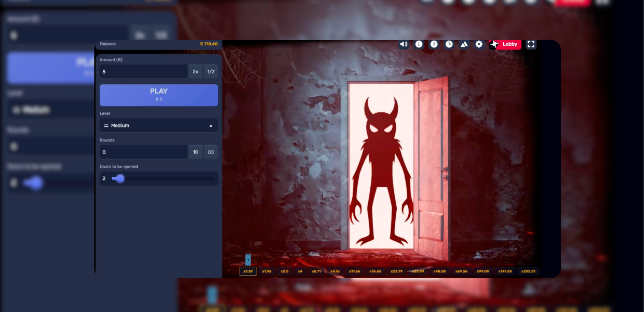
Task: Open settings gear icon
Action: coord(479,44)
